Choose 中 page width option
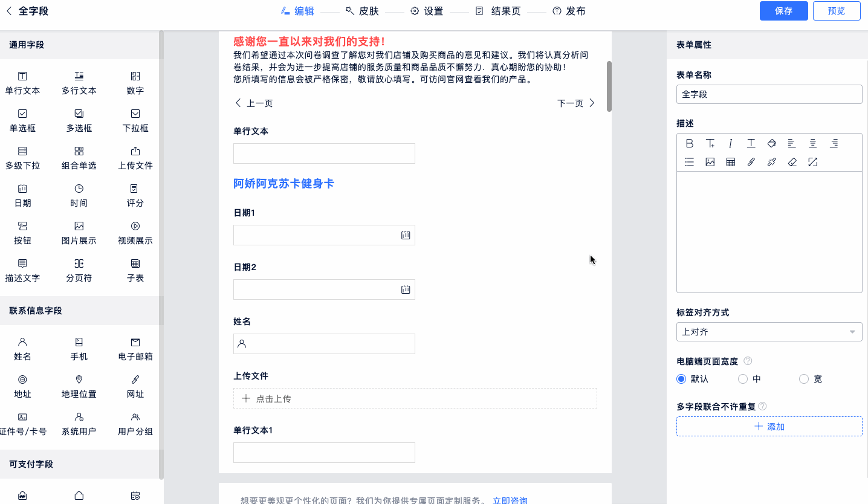Screen dimensions: 868x504 click(743, 379)
